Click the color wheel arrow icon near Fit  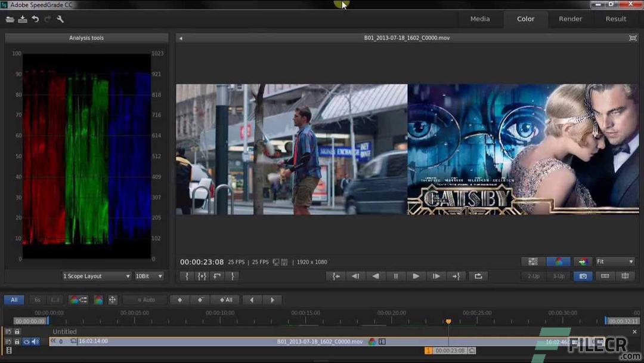pyautogui.click(x=583, y=262)
